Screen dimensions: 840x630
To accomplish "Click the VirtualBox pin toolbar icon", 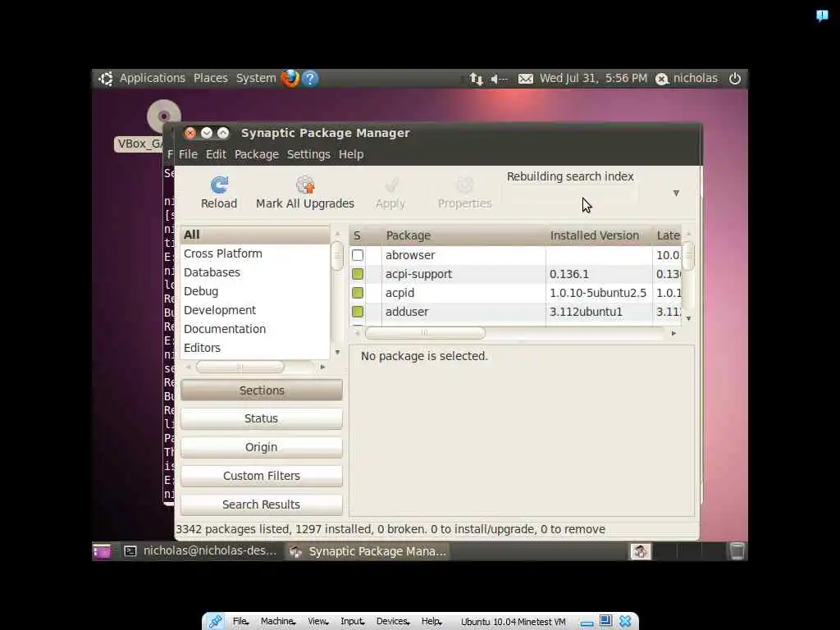I will click(x=216, y=622).
